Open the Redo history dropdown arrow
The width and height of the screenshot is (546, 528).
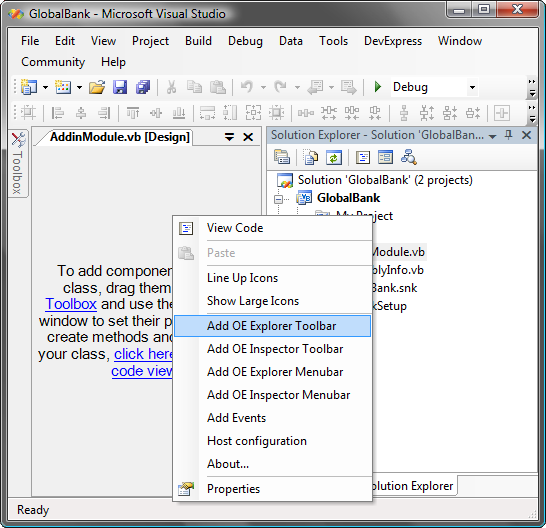(x=297, y=87)
